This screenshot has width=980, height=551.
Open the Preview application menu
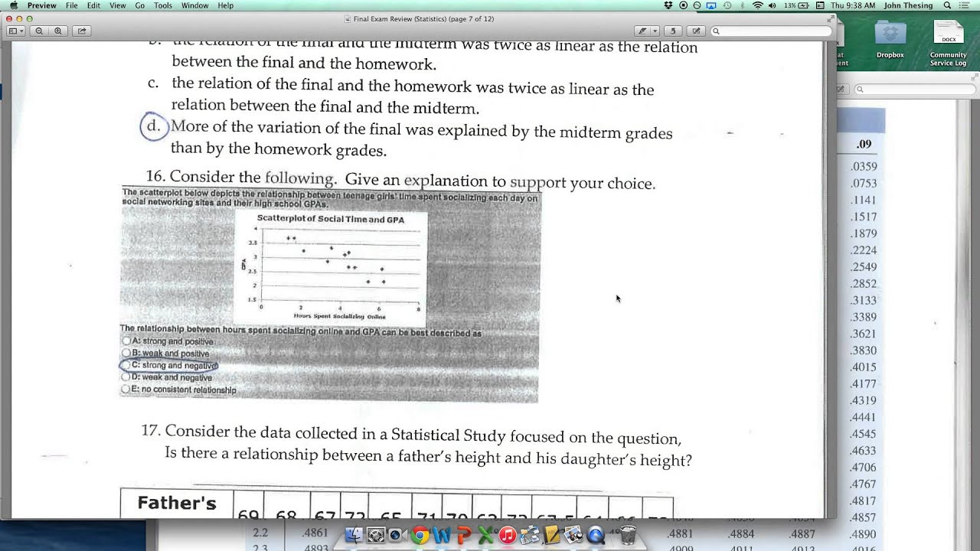[x=41, y=5]
